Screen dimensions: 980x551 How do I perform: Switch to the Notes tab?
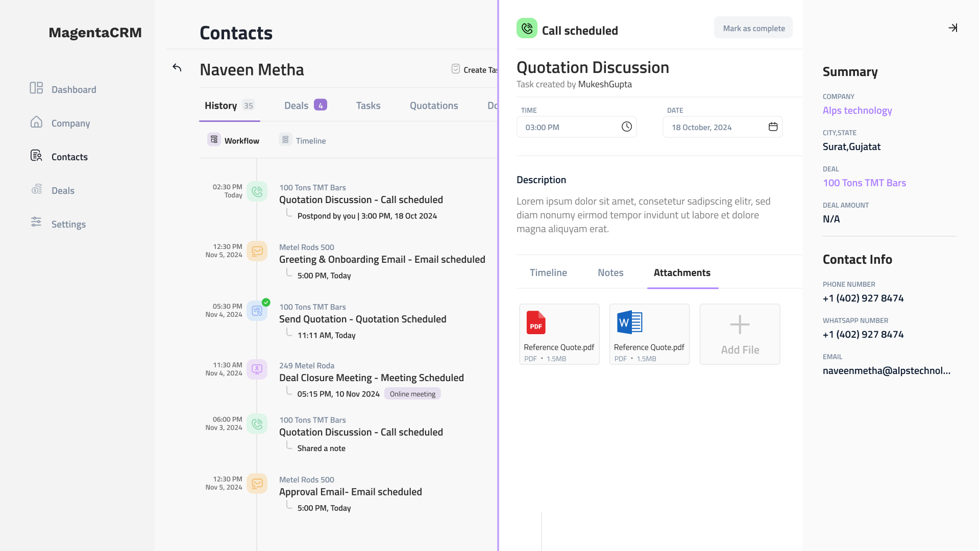[x=610, y=273]
